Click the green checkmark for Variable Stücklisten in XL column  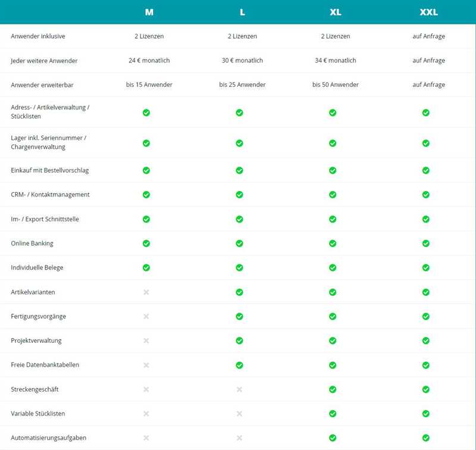[x=333, y=414]
